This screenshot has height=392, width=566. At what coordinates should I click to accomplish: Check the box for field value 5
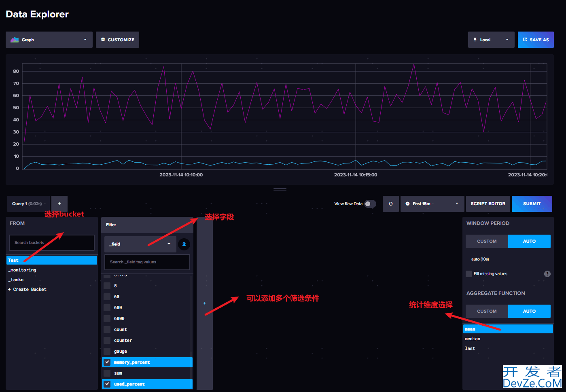[107, 286]
